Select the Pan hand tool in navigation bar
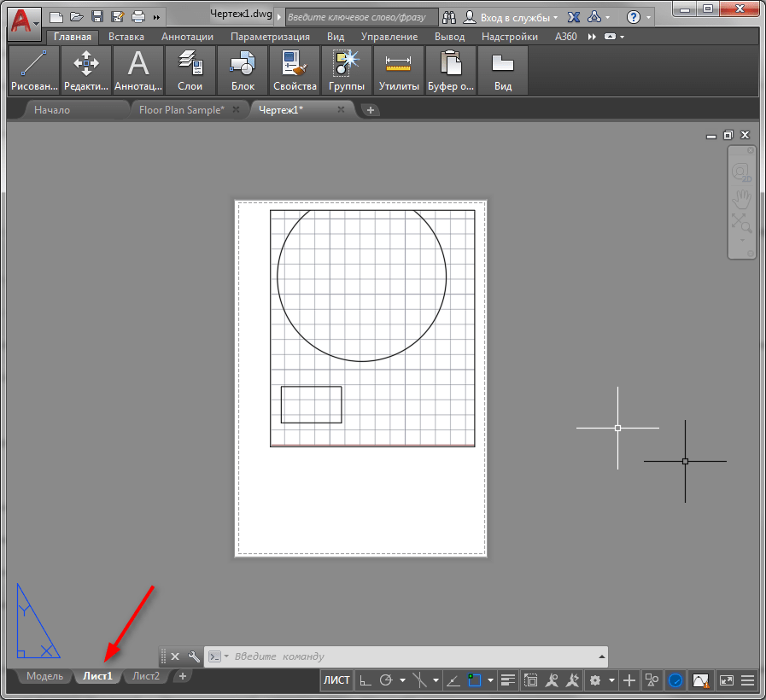Screen dimensions: 766x700 click(741, 198)
